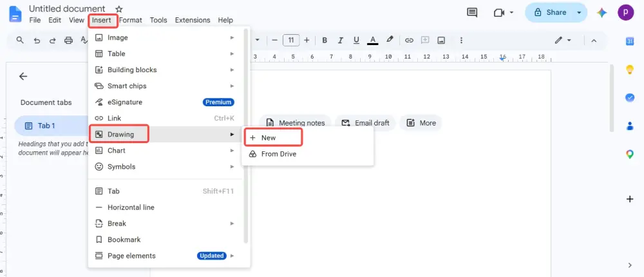Select Link in the Insert menu
Image resolution: width=644 pixels, height=277 pixels.
(x=165, y=118)
